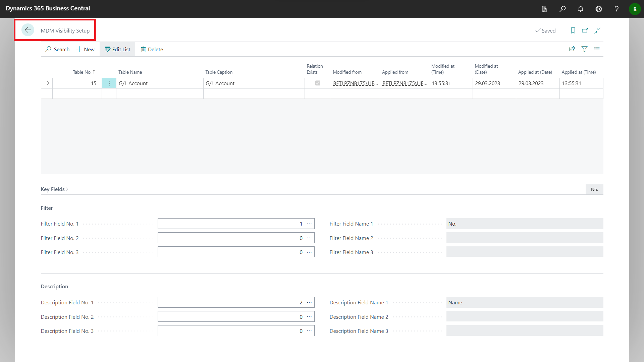The width and height of the screenshot is (644, 362).
Task: Bookmark this page
Action: (573, 31)
